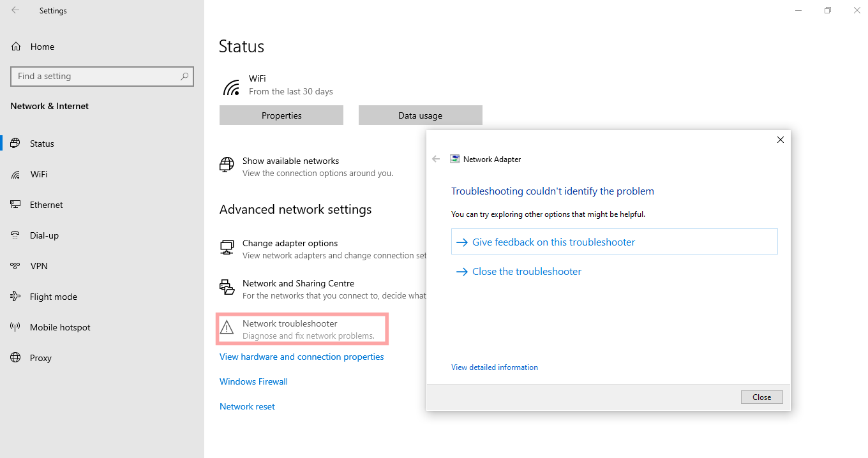Select the Mobile hotspot antenna icon
Image resolution: width=868 pixels, height=458 pixels.
[x=16, y=327]
